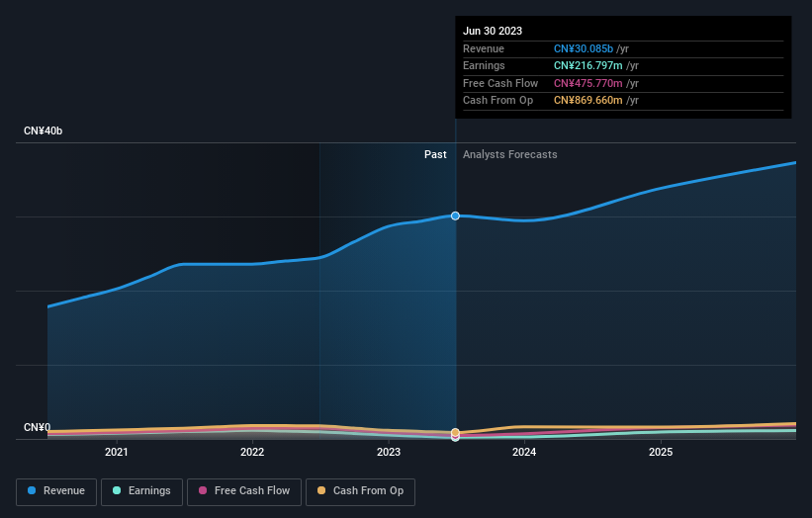Image resolution: width=812 pixels, height=518 pixels.
Task: Click the 2025 x-axis label
Action: coord(661,453)
